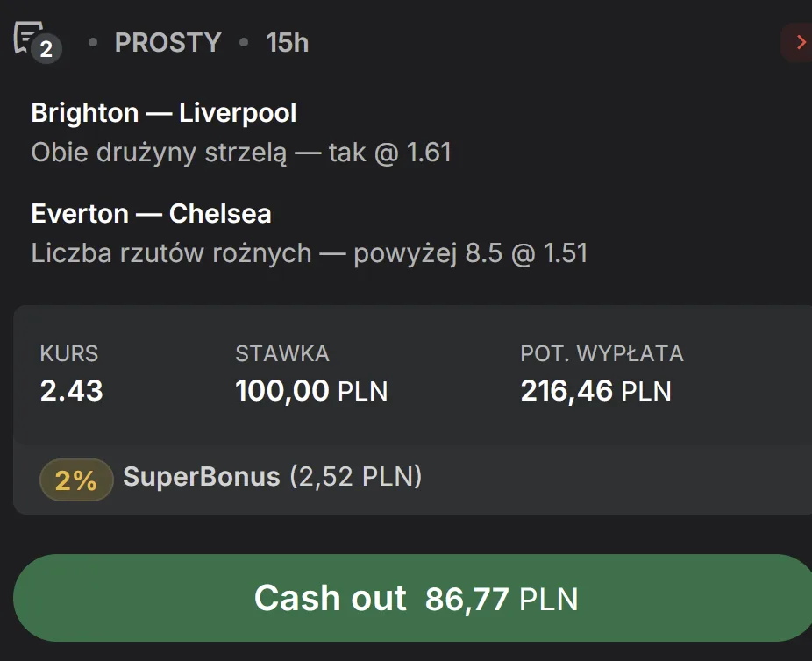Click the total KURS value 2.43
Image resolution: width=812 pixels, height=661 pixels.
click(x=70, y=391)
